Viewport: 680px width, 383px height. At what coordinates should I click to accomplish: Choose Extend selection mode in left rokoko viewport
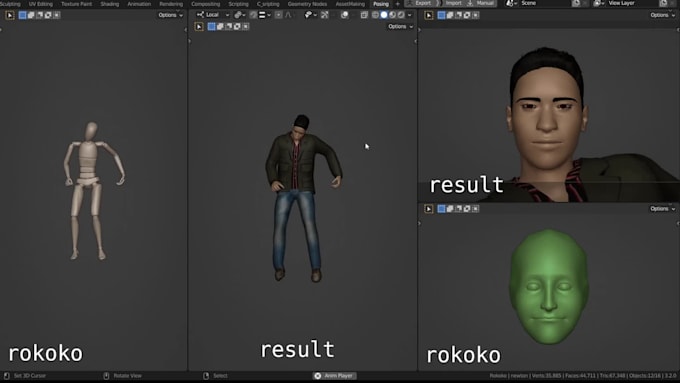pyautogui.click(x=31, y=15)
